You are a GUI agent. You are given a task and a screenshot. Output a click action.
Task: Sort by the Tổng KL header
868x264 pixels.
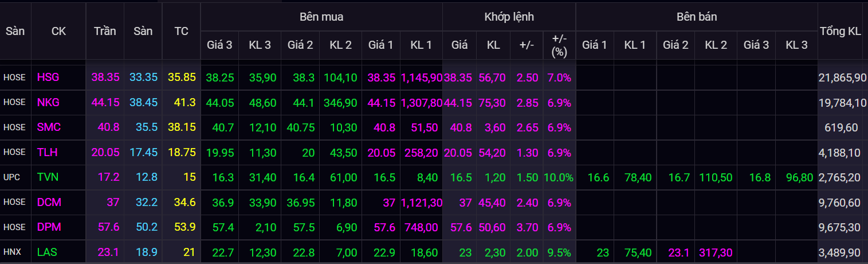pyautogui.click(x=840, y=31)
